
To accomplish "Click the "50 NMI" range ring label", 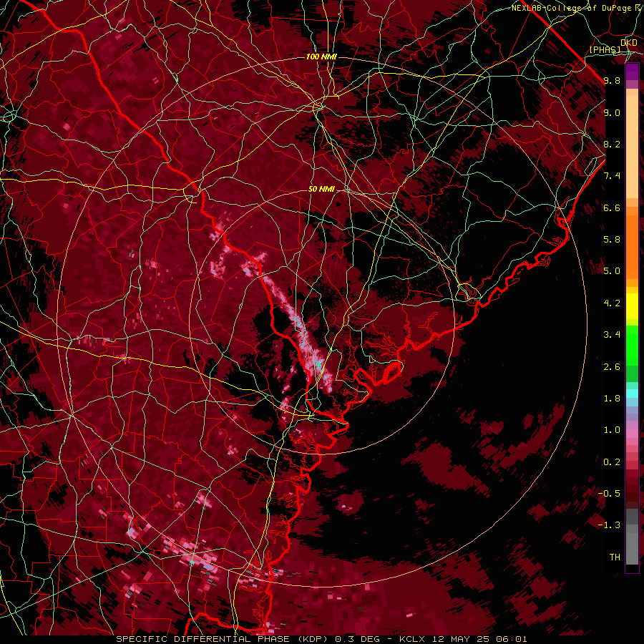I will (x=321, y=189).
